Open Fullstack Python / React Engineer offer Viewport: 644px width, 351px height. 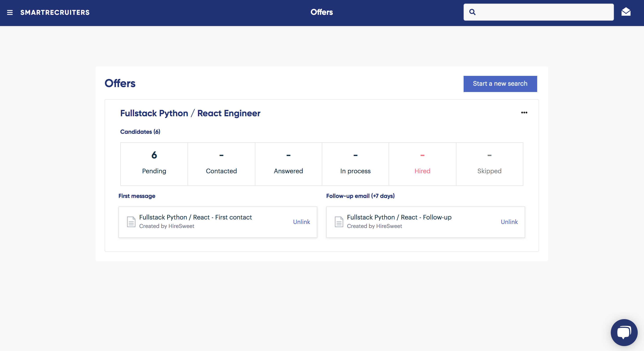(190, 113)
